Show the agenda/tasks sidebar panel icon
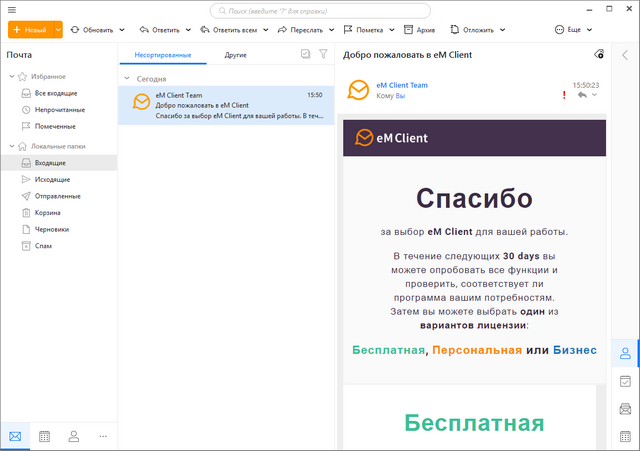 (x=625, y=381)
